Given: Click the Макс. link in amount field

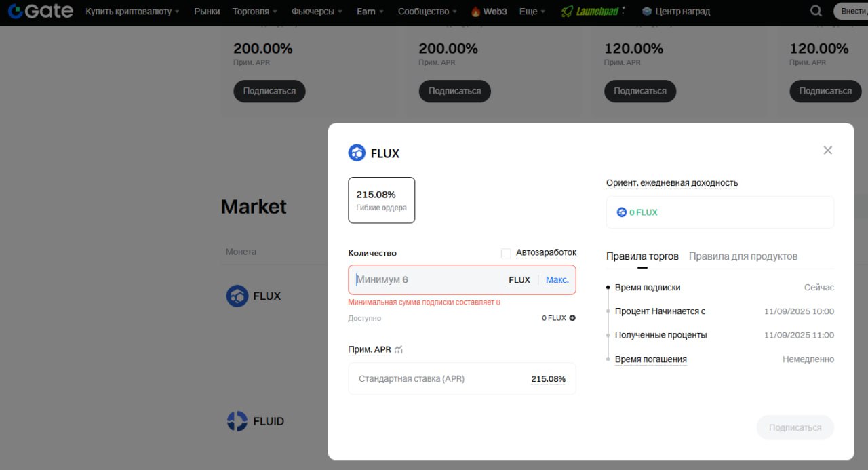Looking at the screenshot, I should pos(557,279).
